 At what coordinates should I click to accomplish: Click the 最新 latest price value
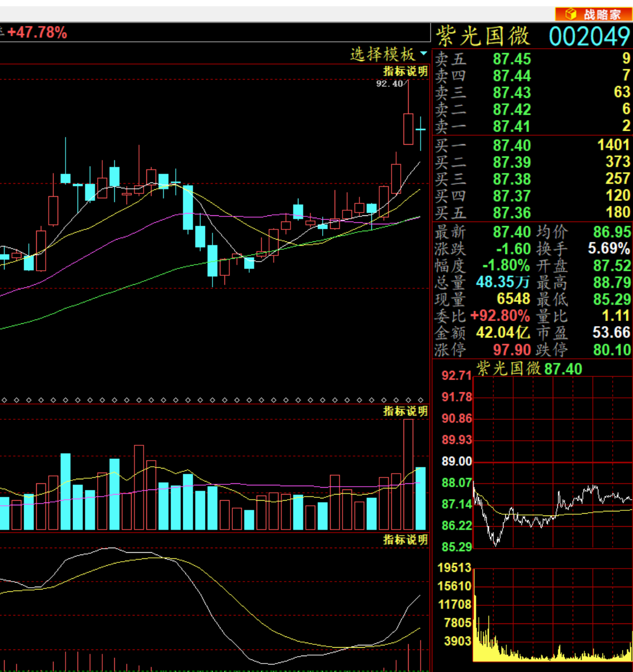coord(511,232)
